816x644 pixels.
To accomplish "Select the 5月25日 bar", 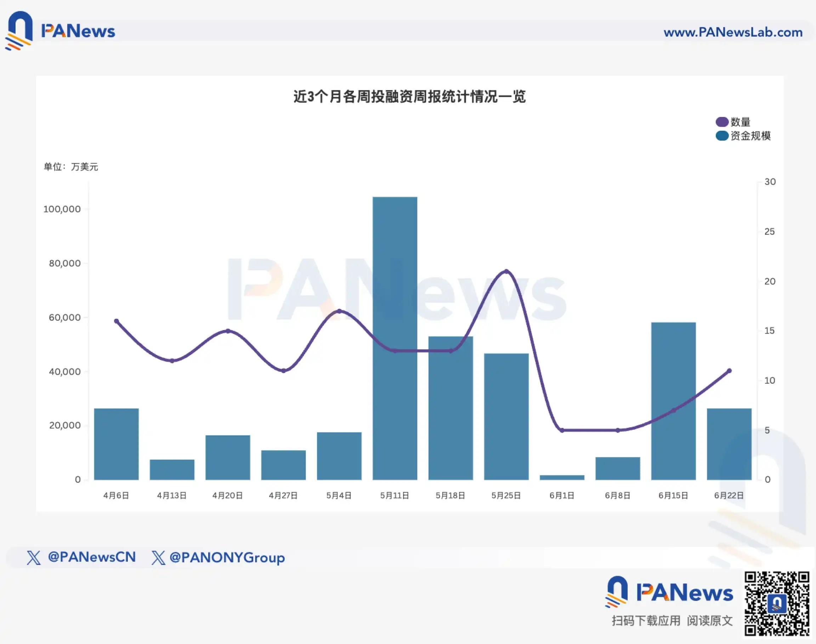I will click(x=506, y=417).
